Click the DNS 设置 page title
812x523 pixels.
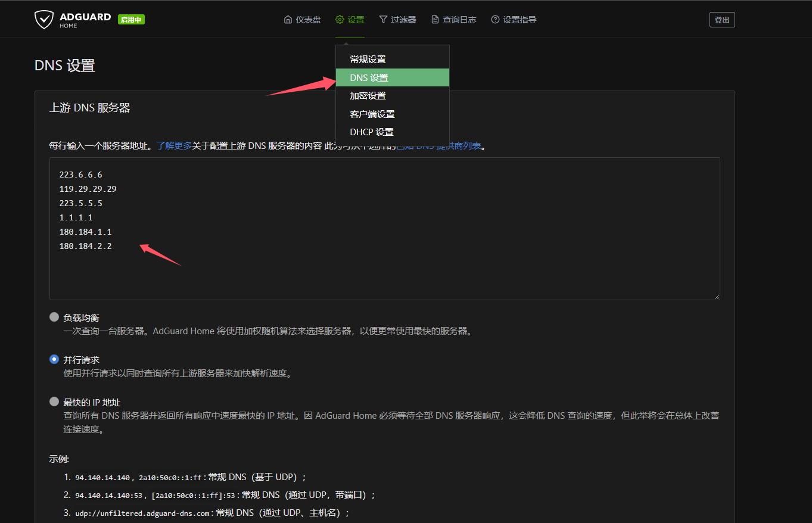65,66
